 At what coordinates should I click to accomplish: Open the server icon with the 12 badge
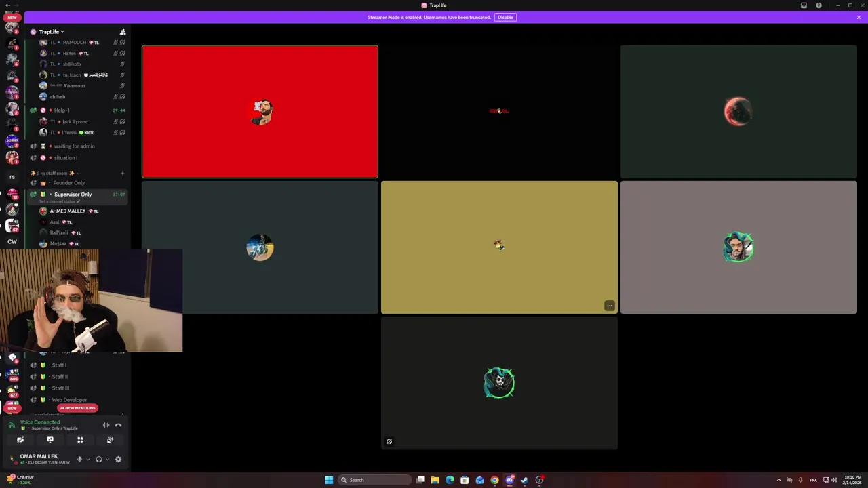coord(12,194)
